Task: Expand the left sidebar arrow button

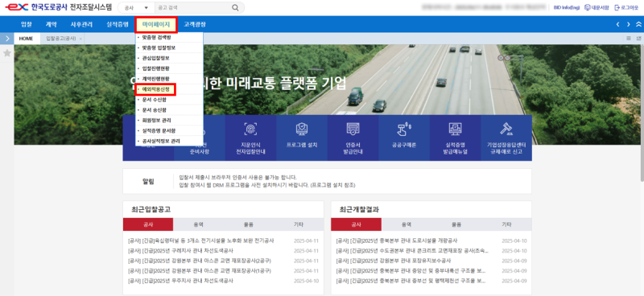Action: [x=7, y=38]
